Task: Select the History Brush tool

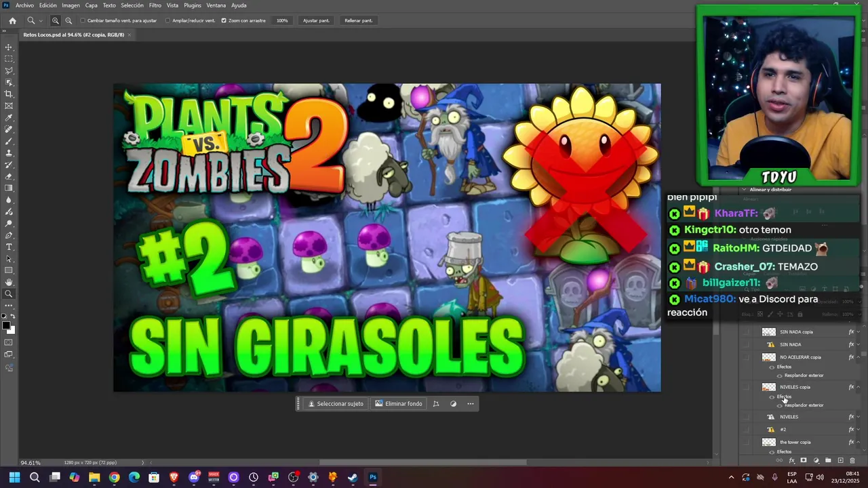Action: pyautogui.click(x=9, y=165)
